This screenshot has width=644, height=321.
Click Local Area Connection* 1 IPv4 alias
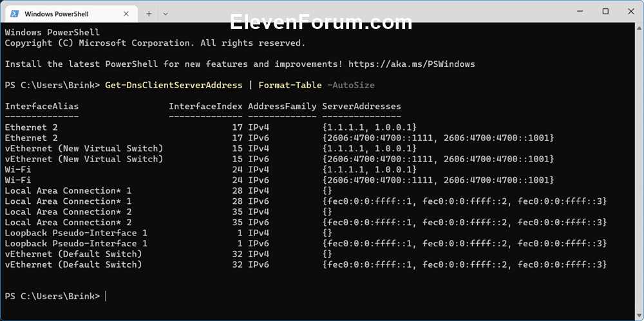68,191
